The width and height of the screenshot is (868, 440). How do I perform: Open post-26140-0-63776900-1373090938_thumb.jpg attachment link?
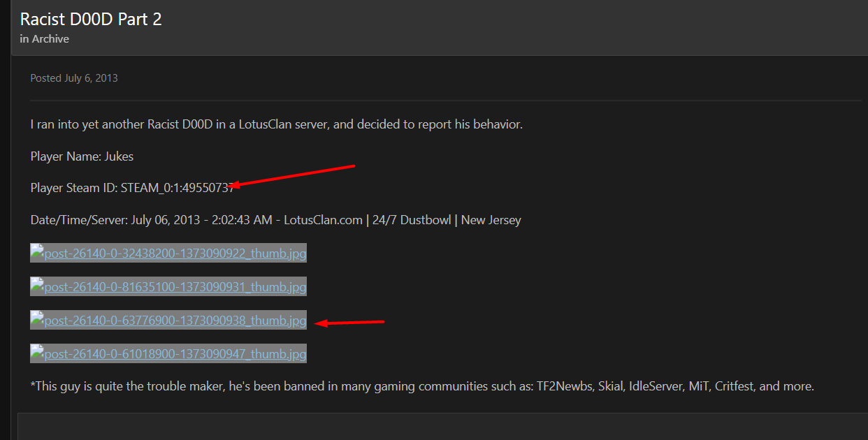point(175,321)
